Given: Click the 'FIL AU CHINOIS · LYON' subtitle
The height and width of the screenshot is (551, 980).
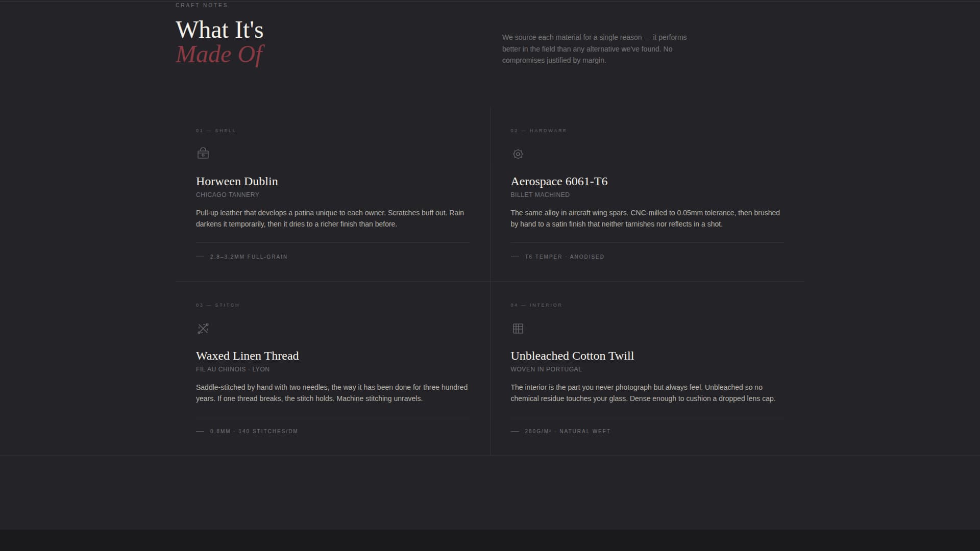Looking at the screenshot, I should pyautogui.click(x=233, y=369).
